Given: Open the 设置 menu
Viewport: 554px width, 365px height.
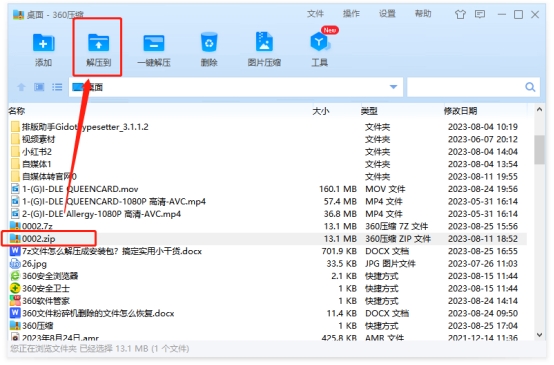Looking at the screenshot, I should [x=387, y=14].
